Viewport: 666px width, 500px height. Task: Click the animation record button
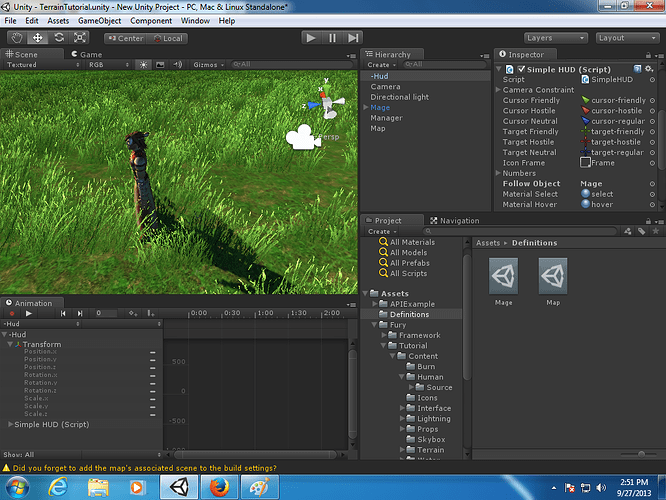coord(12,314)
